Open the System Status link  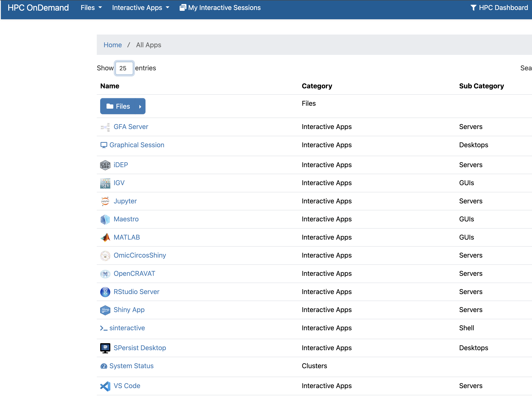pos(132,366)
